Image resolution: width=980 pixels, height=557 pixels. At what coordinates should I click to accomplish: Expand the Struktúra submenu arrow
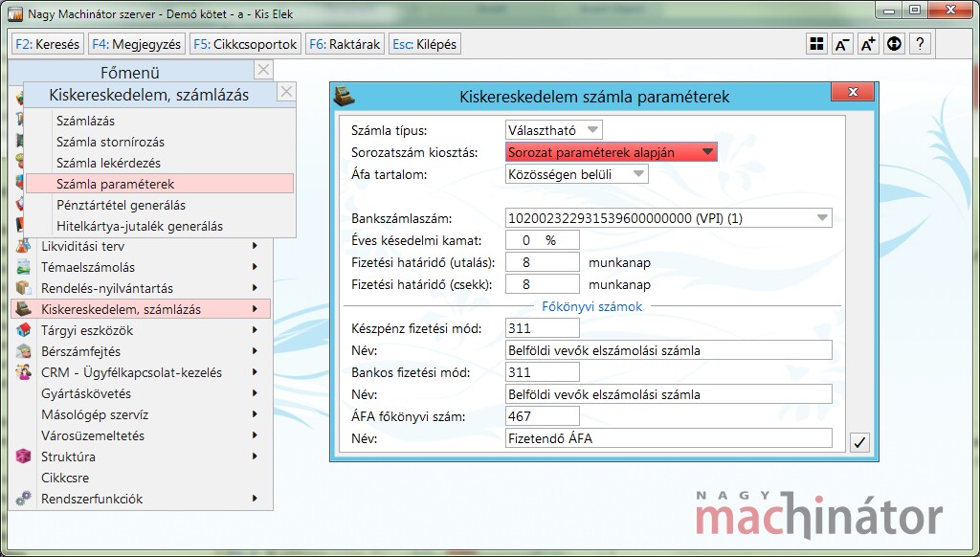(x=255, y=457)
